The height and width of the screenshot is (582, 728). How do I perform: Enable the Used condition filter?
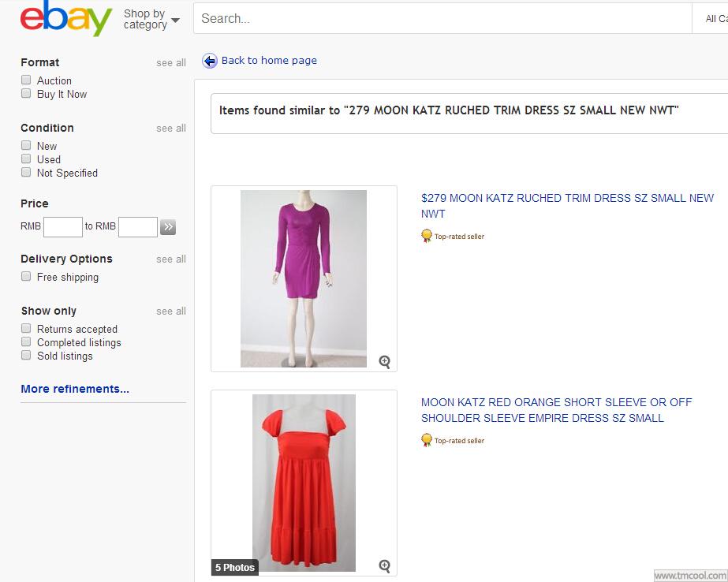tap(26, 159)
